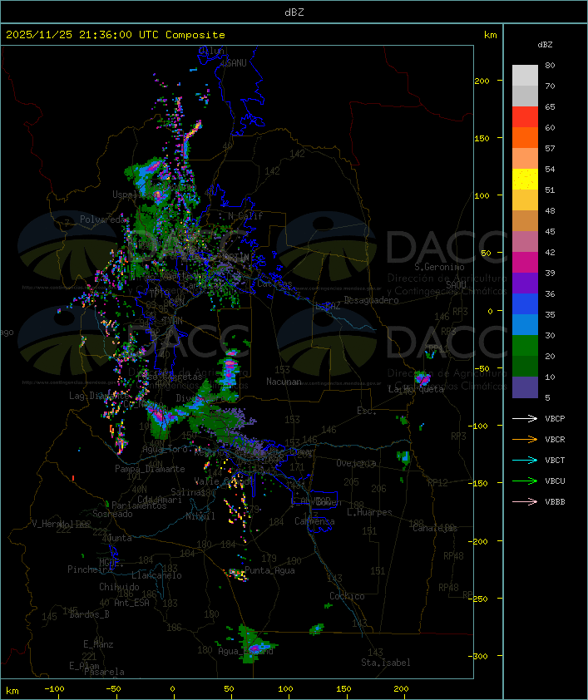Click the Sta.Isabel map label
The height and width of the screenshot is (700, 588).
click(386, 663)
